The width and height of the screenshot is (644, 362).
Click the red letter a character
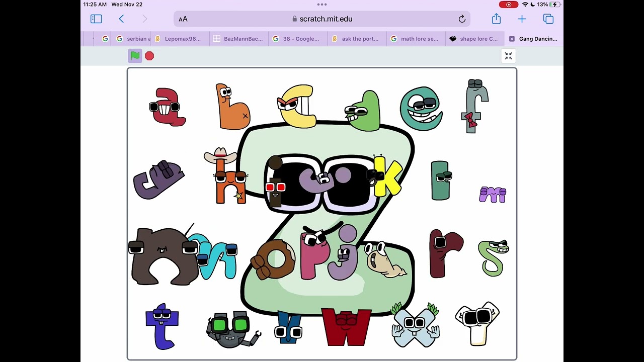click(169, 107)
